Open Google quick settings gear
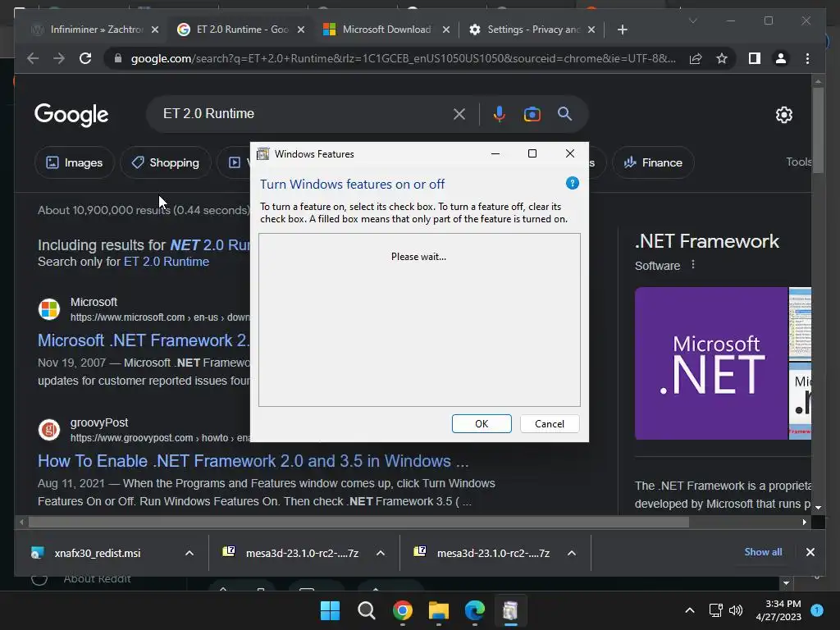This screenshot has width=840, height=630. (783, 115)
